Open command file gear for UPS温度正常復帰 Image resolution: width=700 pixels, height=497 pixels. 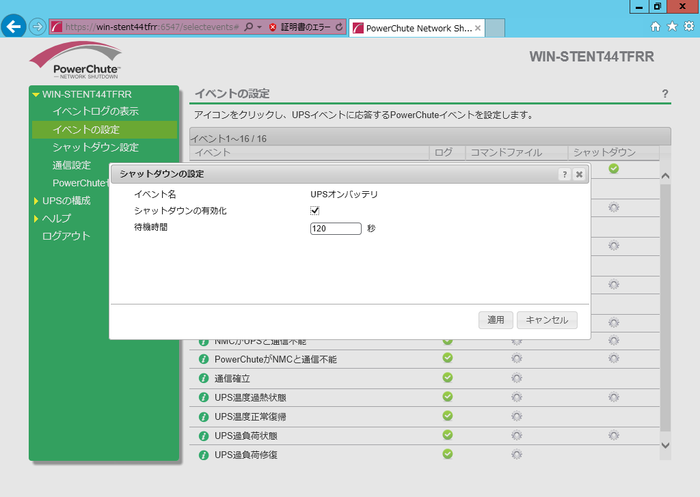(x=517, y=416)
